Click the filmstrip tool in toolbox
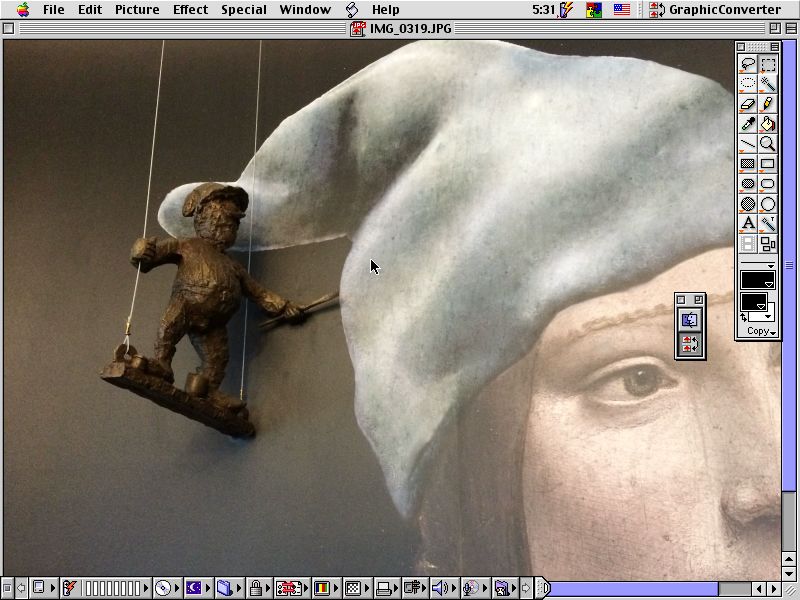Screen dimensions: 800x600 click(x=748, y=243)
